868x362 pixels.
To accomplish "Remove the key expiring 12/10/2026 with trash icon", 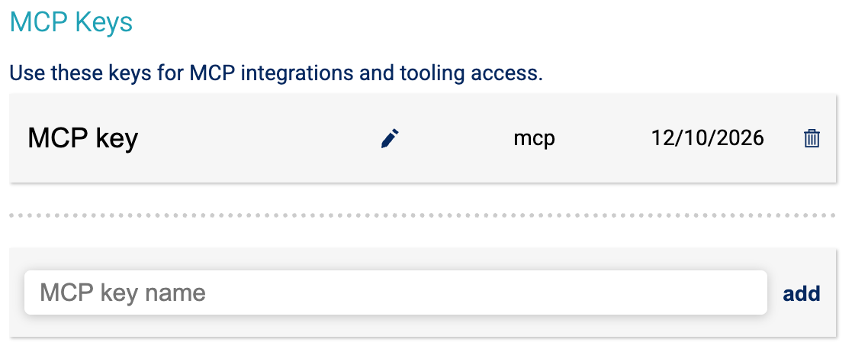I will 812,138.
